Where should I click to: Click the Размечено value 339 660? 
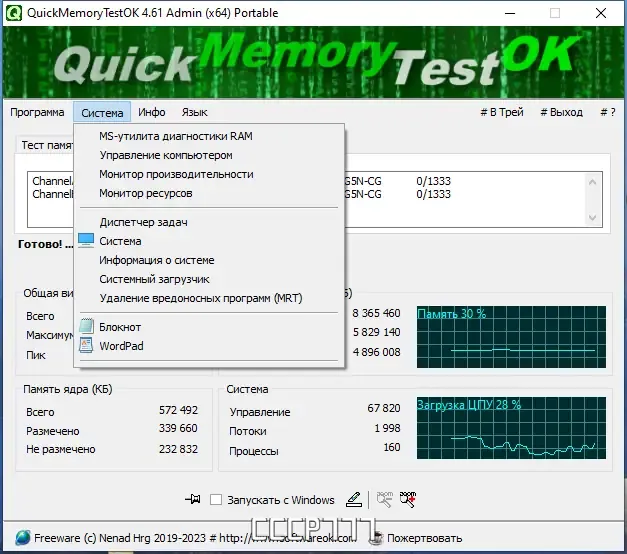pyautogui.click(x=178, y=428)
